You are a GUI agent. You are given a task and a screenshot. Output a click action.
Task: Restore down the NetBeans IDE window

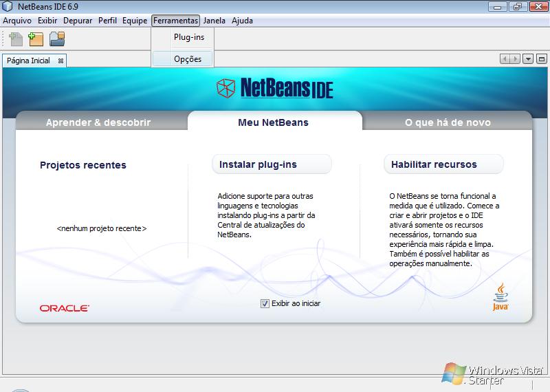click(x=518, y=6)
